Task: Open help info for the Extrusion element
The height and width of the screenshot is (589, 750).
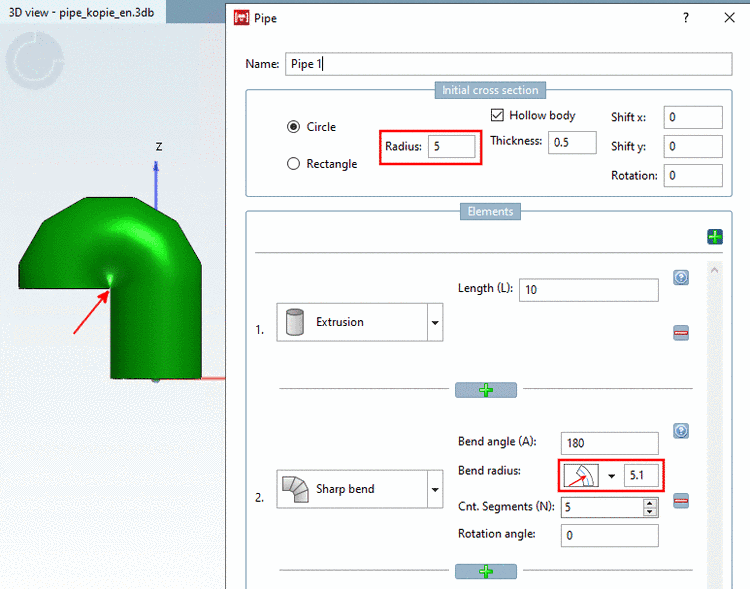Action: (x=681, y=278)
